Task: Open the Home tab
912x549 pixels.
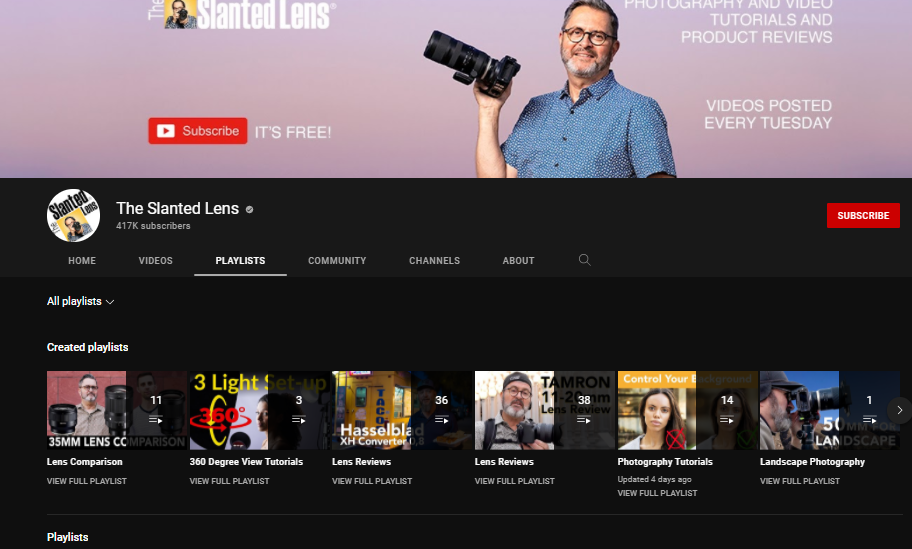Action: tap(82, 261)
